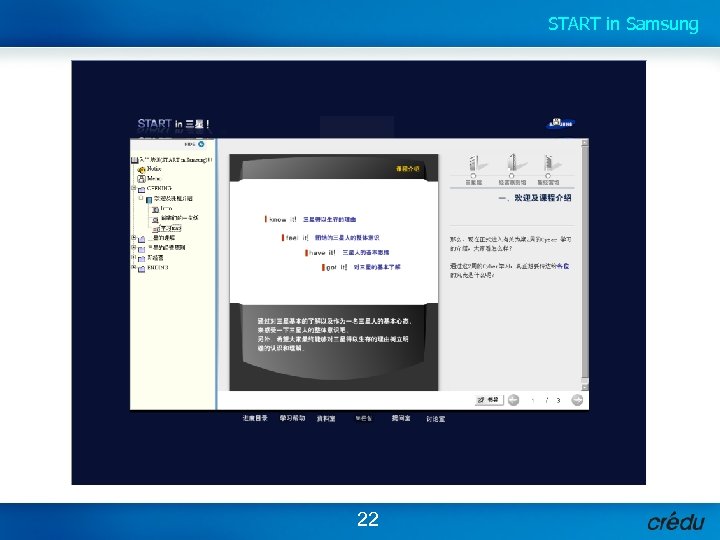
Task: Select the middle building radio button
Action: 511,176
